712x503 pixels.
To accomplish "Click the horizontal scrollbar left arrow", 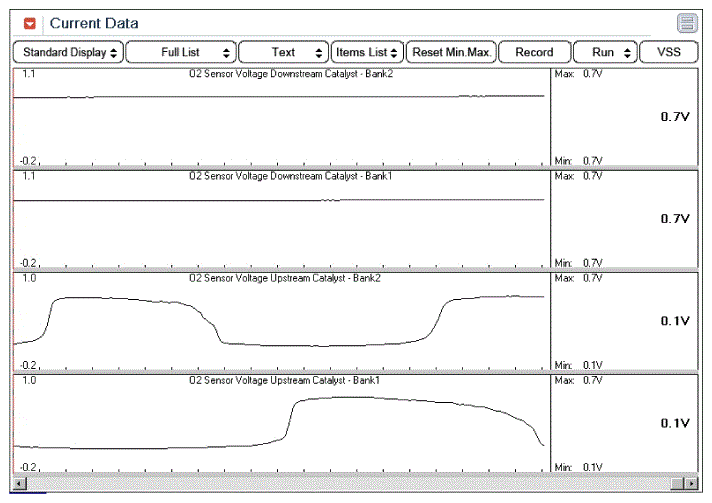I will pos(21,484).
